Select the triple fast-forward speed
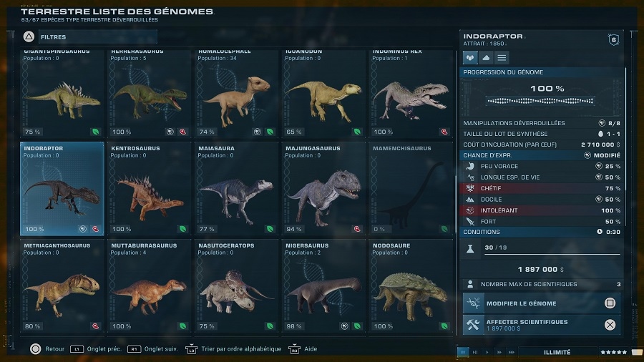The height and width of the screenshot is (362, 644). [511, 352]
